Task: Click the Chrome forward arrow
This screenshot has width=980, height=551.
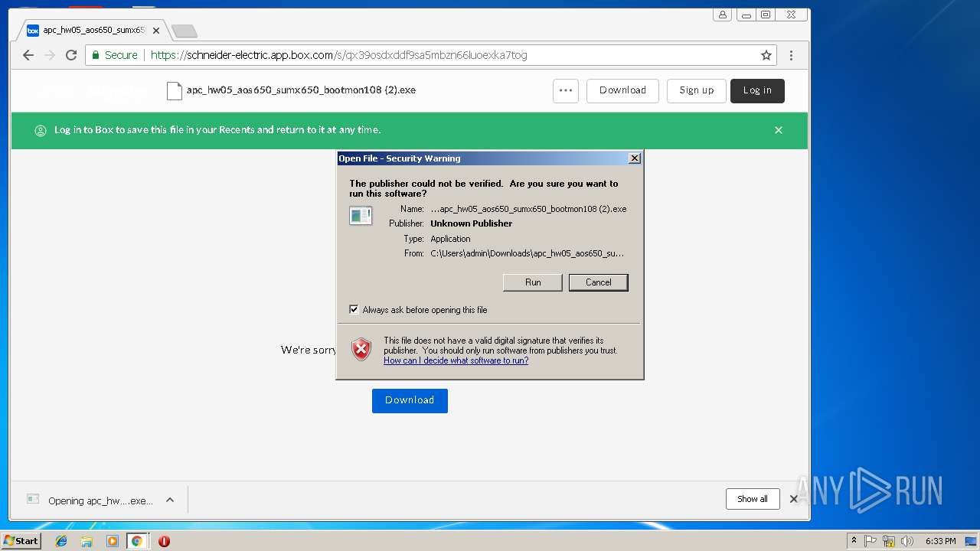Action: (x=50, y=55)
